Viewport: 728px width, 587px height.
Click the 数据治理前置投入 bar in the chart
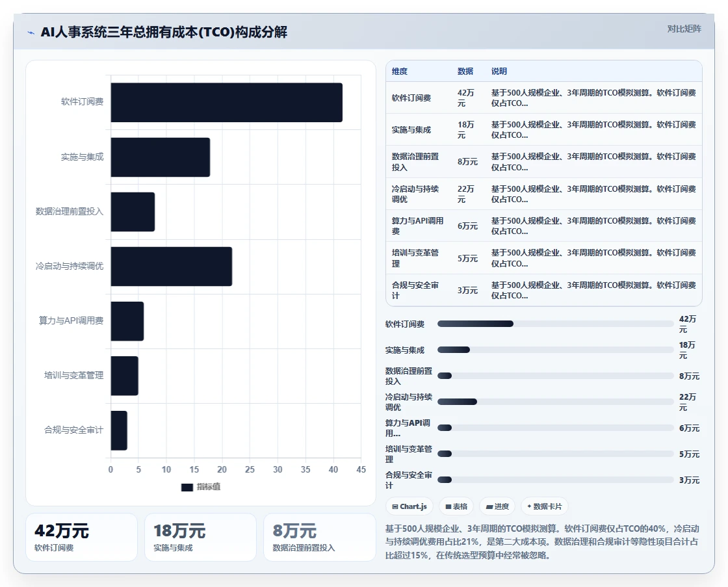coord(133,212)
